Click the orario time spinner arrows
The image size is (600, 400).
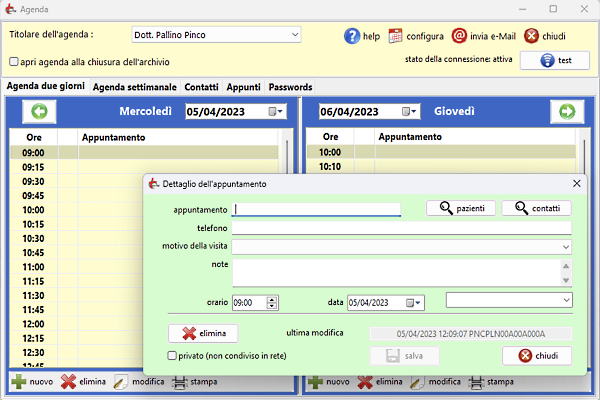coord(273,301)
